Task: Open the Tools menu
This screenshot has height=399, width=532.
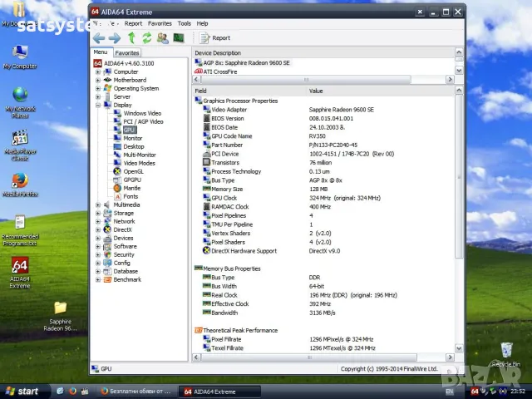Action: coord(184,23)
